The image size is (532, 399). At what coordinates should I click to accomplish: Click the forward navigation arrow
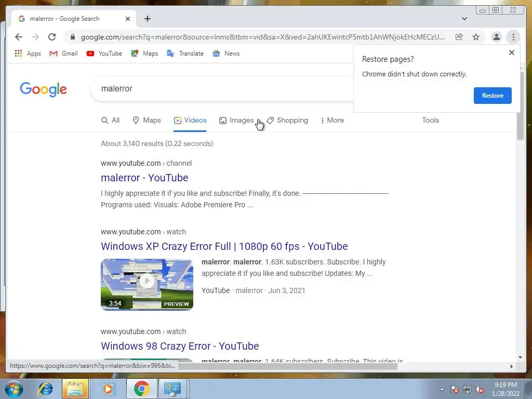click(35, 37)
